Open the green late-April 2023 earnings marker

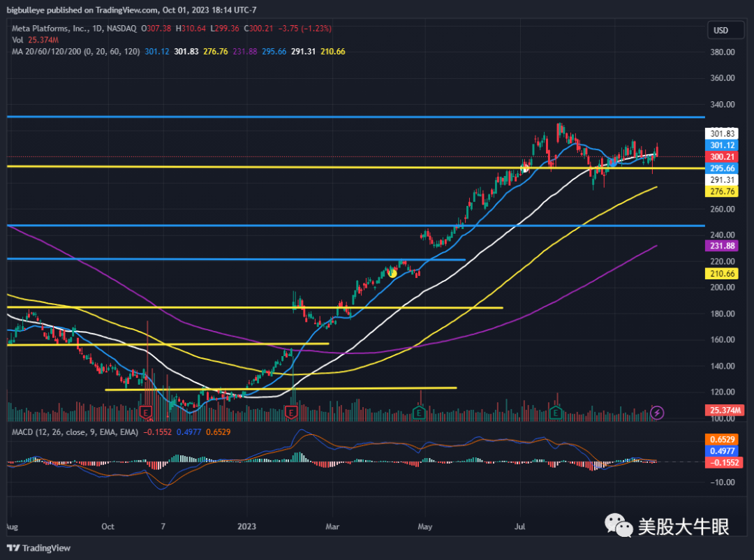tap(419, 412)
